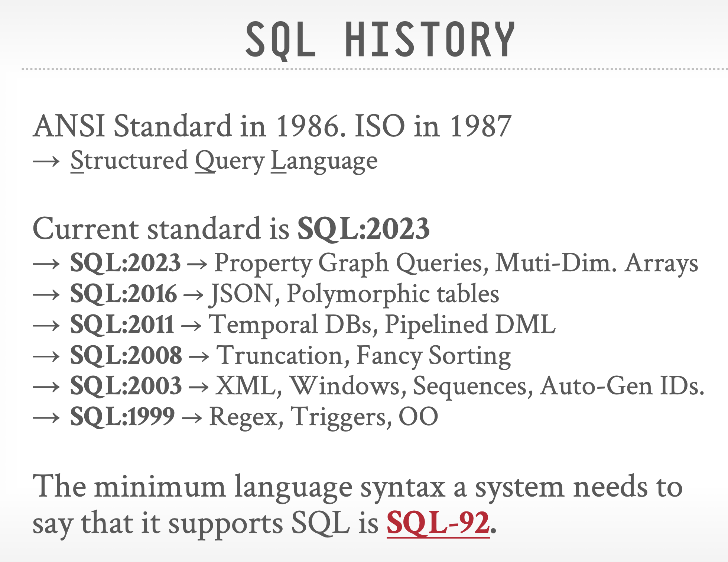The width and height of the screenshot is (728, 562).
Task: Select the SQL:2023 bullet label
Action: 125,263
